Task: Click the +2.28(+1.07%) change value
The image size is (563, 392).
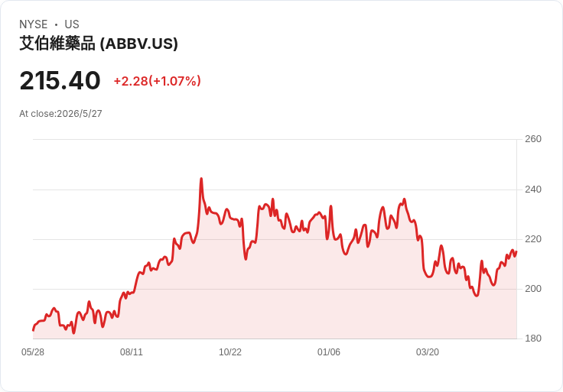Action: [x=158, y=81]
